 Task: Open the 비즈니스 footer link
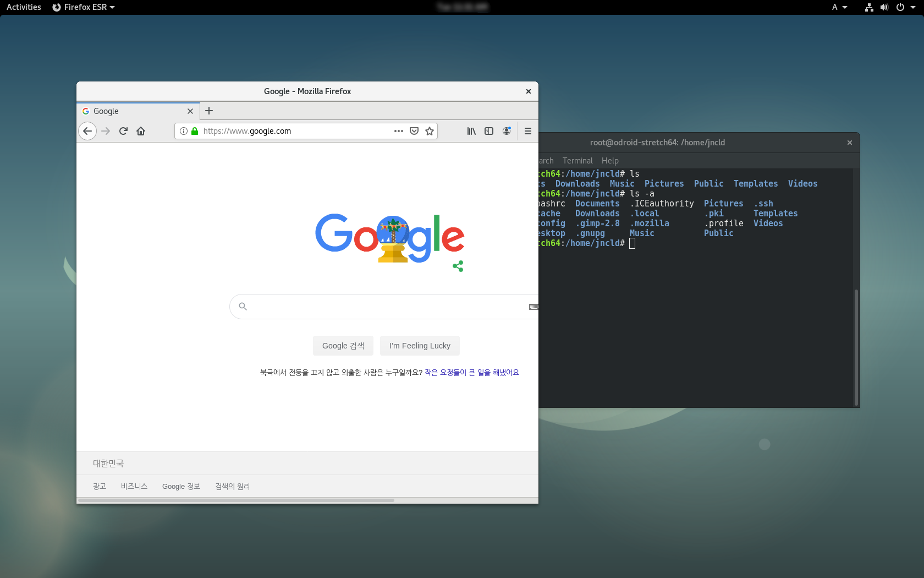click(134, 487)
